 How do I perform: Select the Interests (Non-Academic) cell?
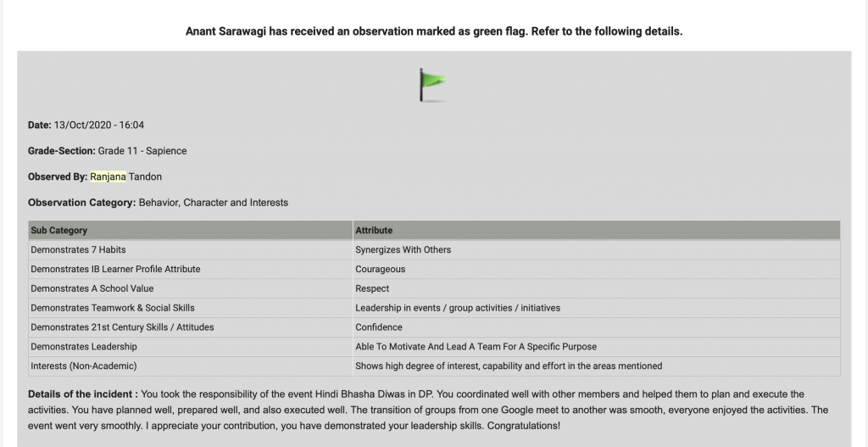(x=191, y=366)
